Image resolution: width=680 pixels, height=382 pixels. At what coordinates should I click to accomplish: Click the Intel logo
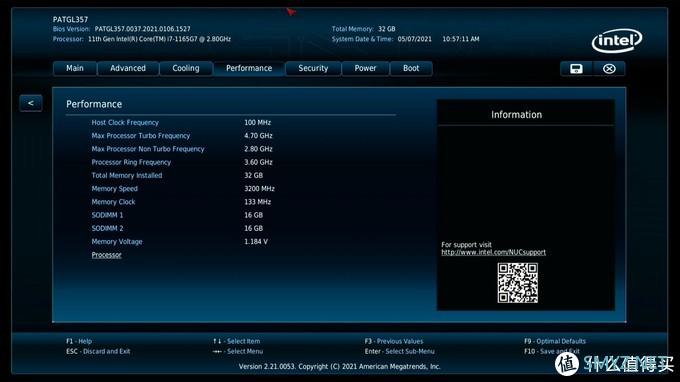(x=617, y=41)
